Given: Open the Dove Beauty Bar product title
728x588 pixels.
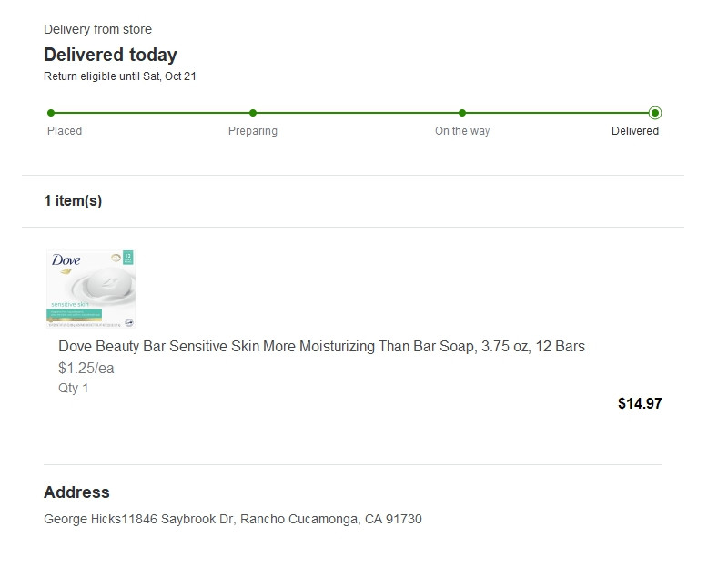Looking at the screenshot, I should point(321,346).
